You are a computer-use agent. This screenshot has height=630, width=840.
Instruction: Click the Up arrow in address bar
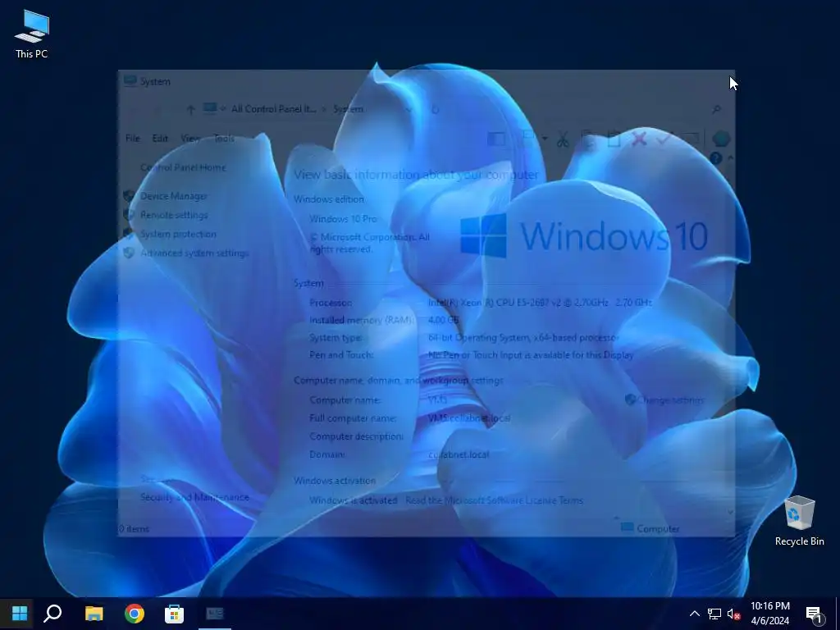pyautogui.click(x=190, y=109)
